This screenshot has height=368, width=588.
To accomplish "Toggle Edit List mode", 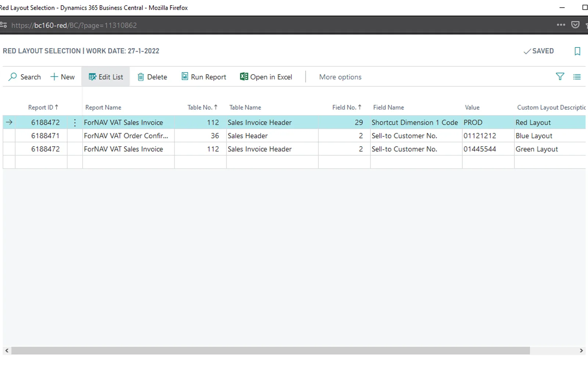I will [105, 77].
